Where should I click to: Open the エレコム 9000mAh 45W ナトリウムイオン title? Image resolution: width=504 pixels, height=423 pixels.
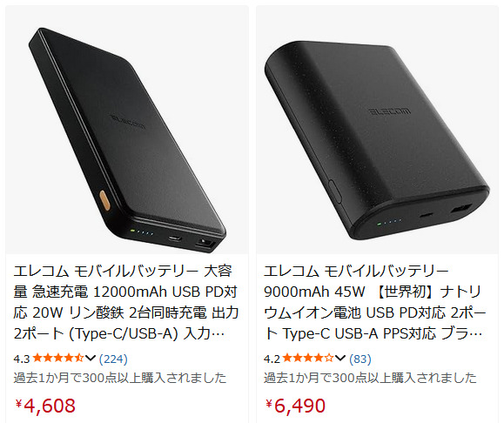click(375, 303)
